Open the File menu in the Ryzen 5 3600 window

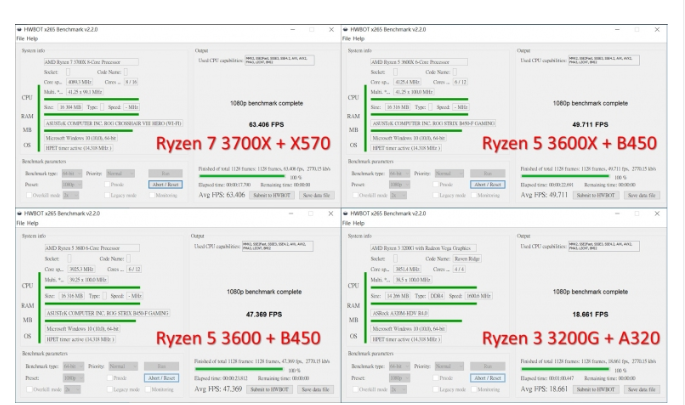point(21,223)
